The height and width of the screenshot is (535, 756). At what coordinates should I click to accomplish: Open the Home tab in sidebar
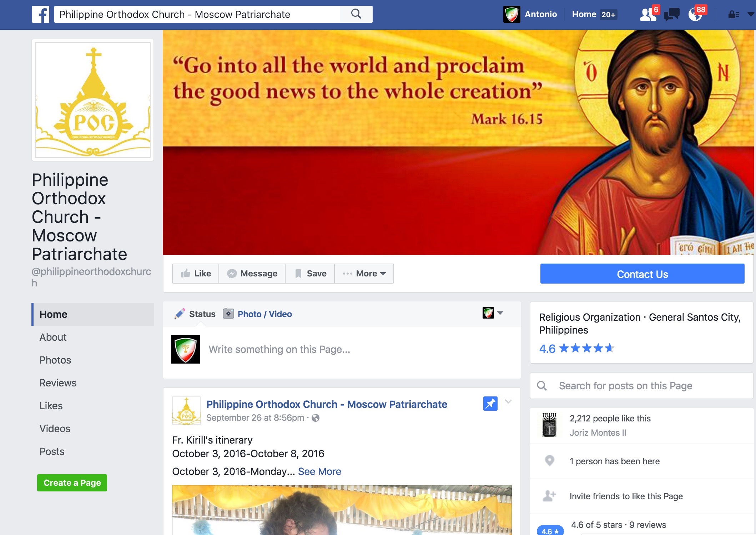(93, 314)
